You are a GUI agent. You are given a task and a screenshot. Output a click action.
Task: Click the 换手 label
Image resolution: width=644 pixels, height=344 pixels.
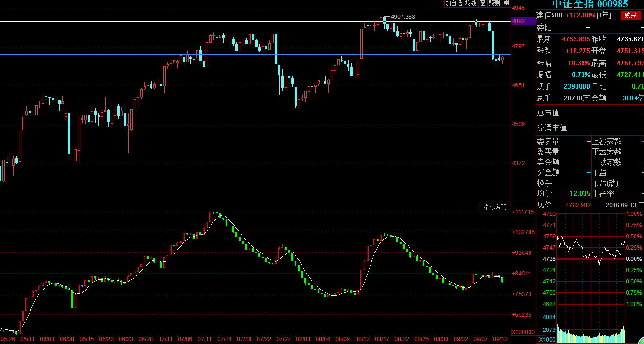[545, 183]
